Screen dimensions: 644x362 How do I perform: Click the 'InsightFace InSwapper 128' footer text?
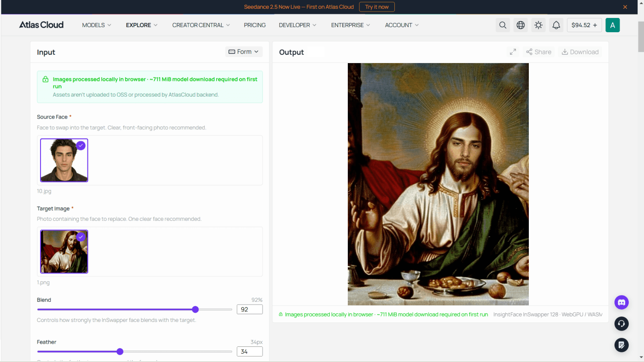[526, 315]
